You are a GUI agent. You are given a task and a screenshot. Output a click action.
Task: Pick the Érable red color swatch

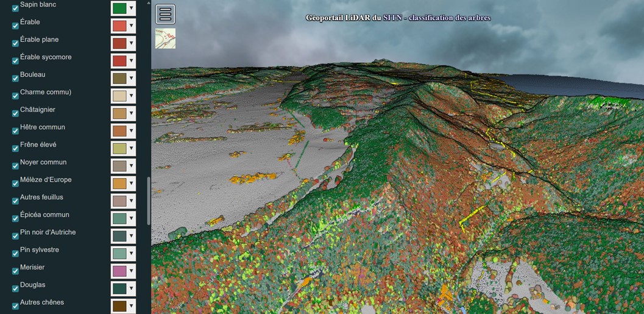pyautogui.click(x=119, y=26)
